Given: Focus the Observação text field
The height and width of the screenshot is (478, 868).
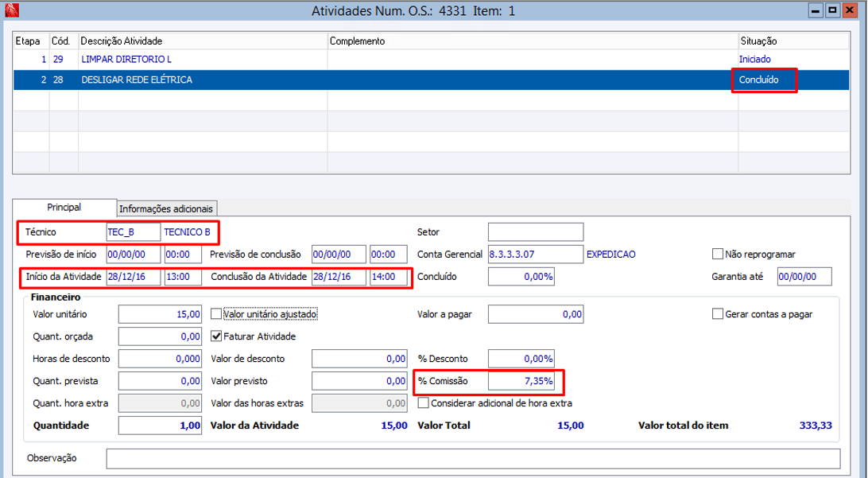Looking at the screenshot, I should (473, 459).
